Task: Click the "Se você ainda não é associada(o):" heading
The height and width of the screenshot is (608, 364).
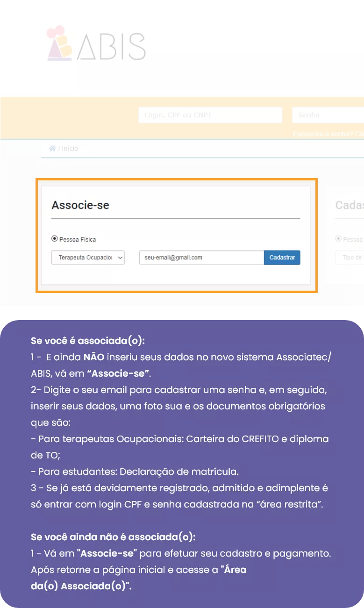Action: coord(113,536)
